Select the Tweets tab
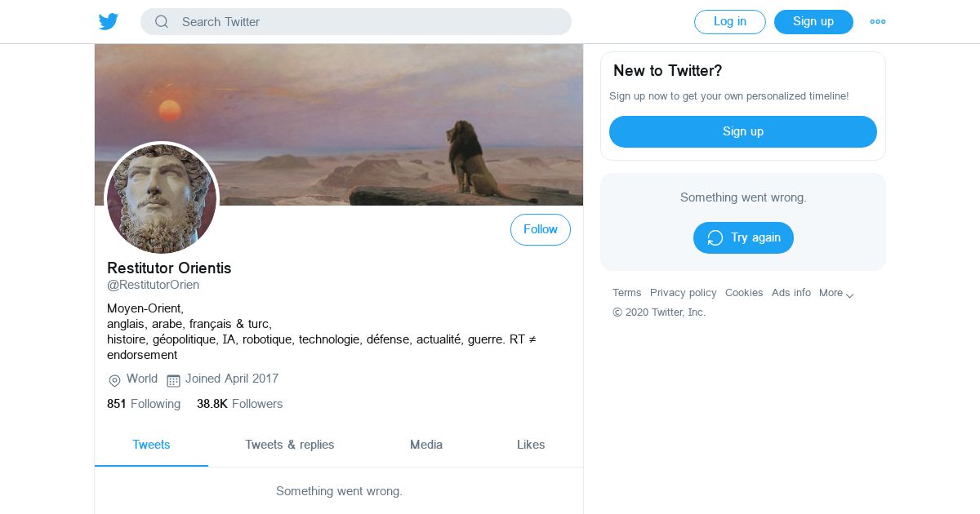980x514 pixels. coord(151,445)
